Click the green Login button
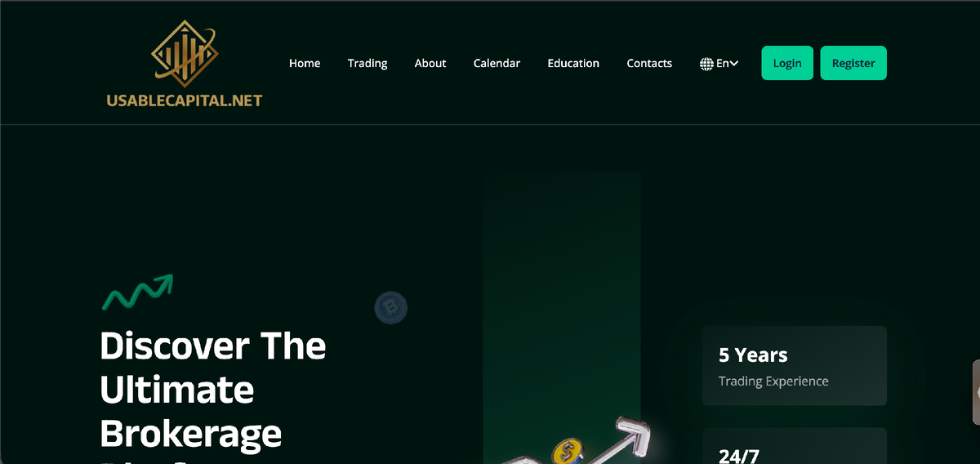980x464 pixels. pos(787,63)
